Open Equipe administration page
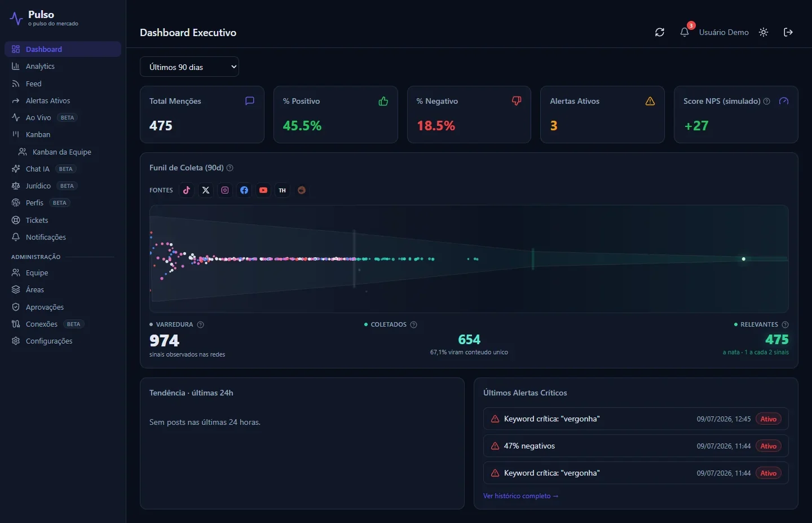812x523 pixels. (63, 273)
